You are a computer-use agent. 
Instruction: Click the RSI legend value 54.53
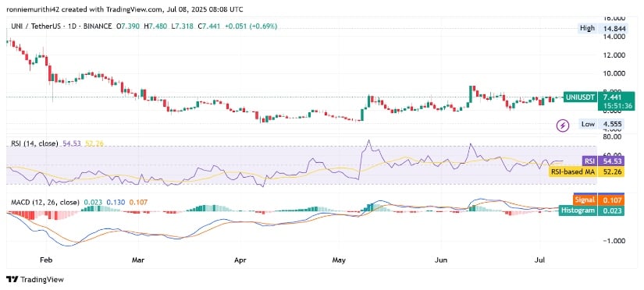[x=72, y=143]
